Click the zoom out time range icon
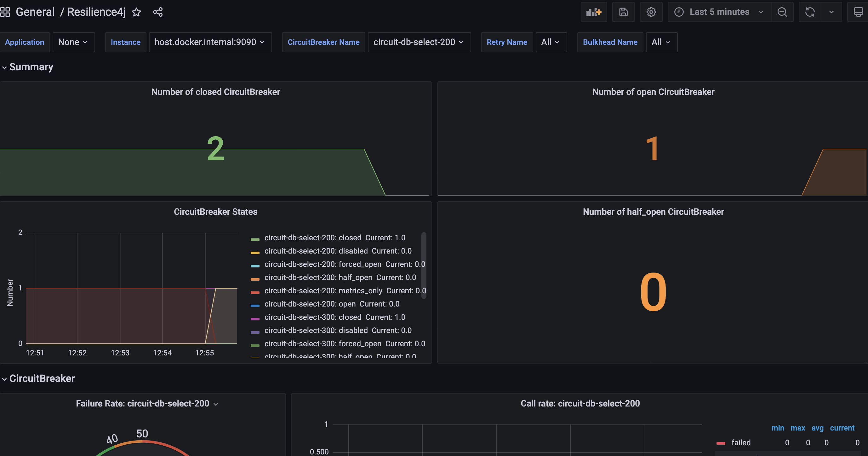Screen dimensions: 868x456 point(782,12)
